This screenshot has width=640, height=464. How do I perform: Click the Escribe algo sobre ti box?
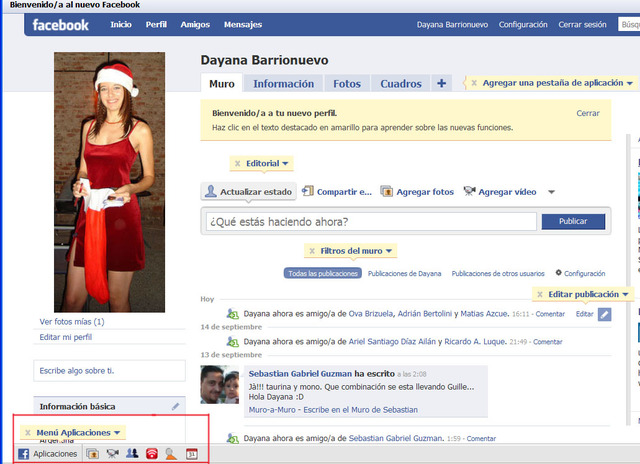point(109,371)
